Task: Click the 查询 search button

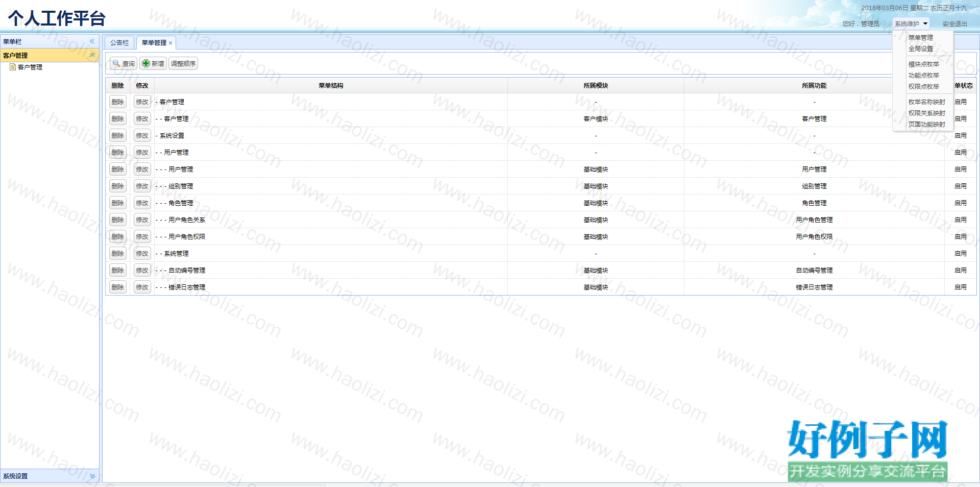Action: [124, 63]
